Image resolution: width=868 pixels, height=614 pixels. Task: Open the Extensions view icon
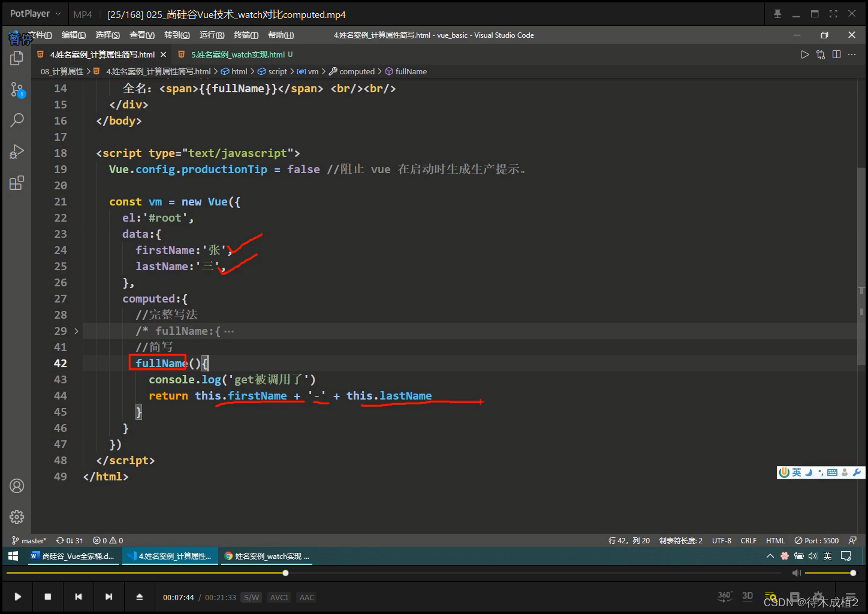point(17,183)
